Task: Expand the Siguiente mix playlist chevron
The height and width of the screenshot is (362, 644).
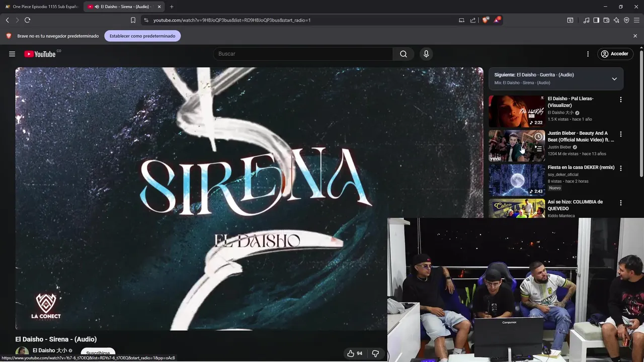Action: [614, 78]
